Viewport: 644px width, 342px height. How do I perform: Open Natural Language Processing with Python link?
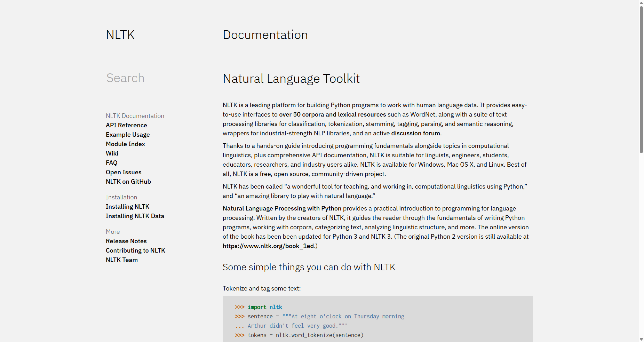pos(282,208)
